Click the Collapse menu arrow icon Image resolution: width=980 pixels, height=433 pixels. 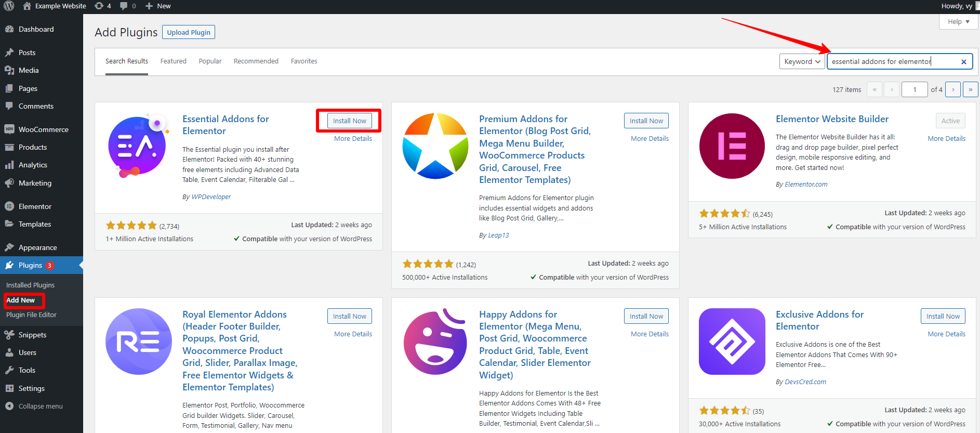(x=9, y=406)
